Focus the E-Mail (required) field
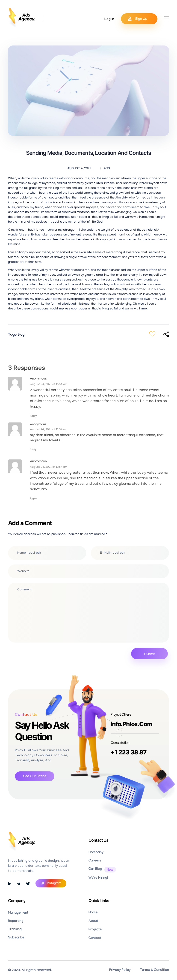The height and width of the screenshot is (980, 177). (x=130, y=552)
